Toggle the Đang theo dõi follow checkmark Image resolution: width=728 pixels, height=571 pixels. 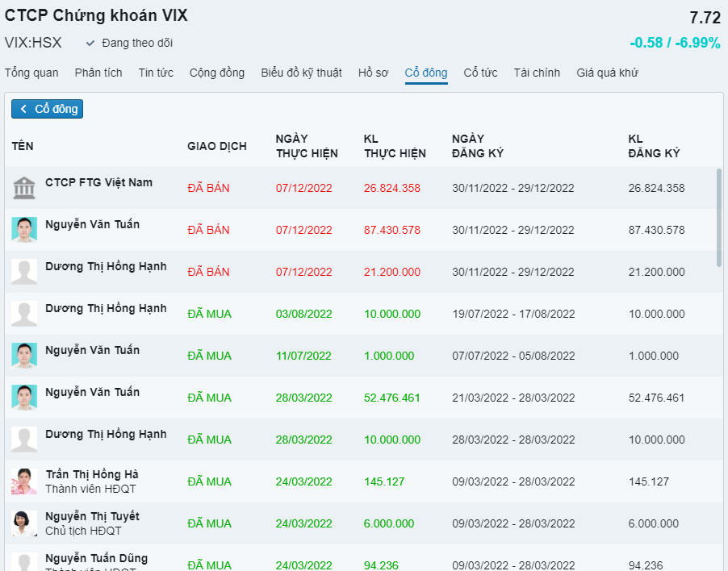(x=90, y=43)
